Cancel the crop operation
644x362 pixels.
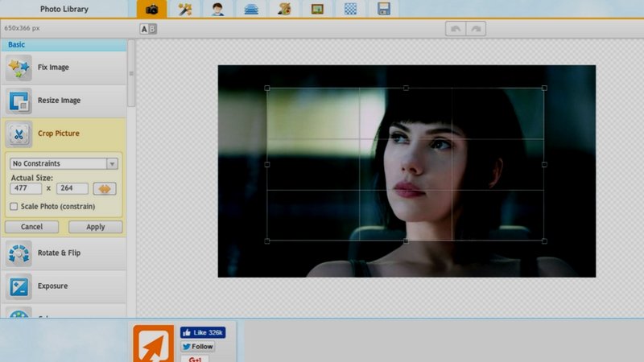pyautogui.click(x=31, y=227)
